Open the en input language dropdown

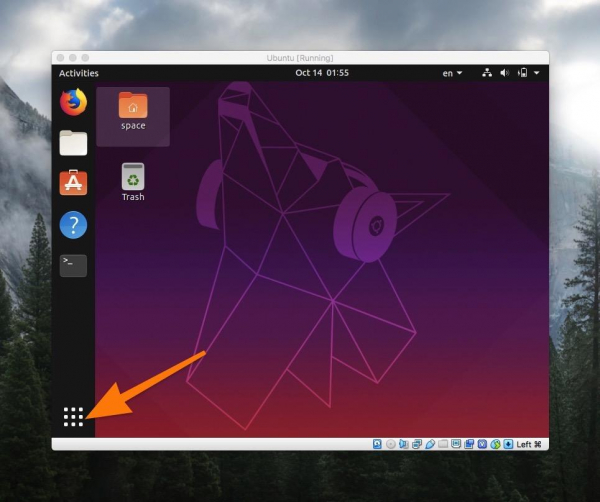(x=452, y=73)
